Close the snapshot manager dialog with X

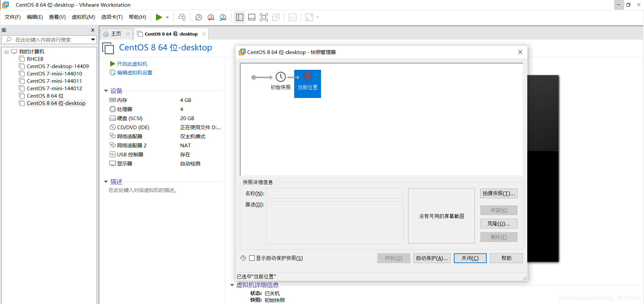520,52
